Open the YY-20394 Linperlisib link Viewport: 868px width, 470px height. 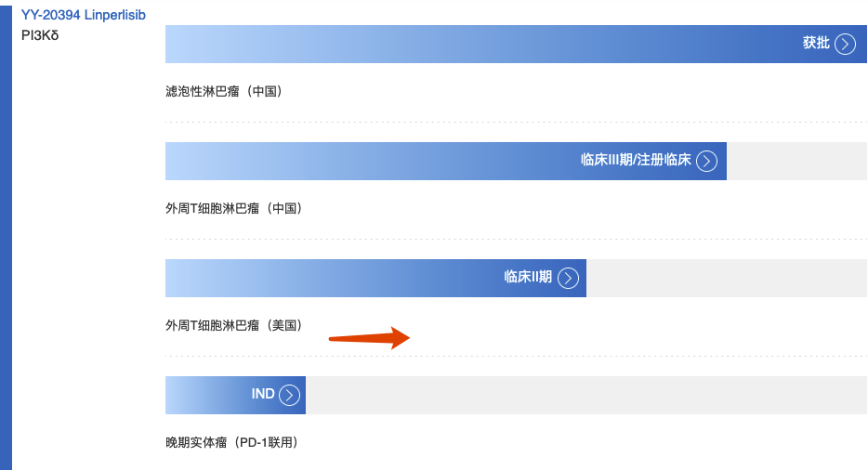click(84, 16)
